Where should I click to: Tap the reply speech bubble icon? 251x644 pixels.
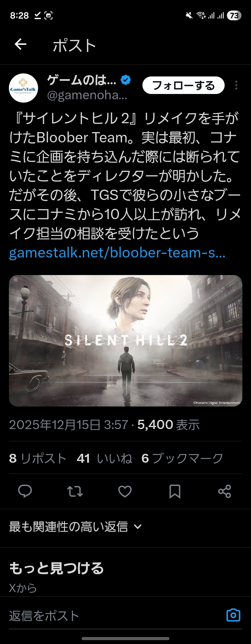coord(25,491)
